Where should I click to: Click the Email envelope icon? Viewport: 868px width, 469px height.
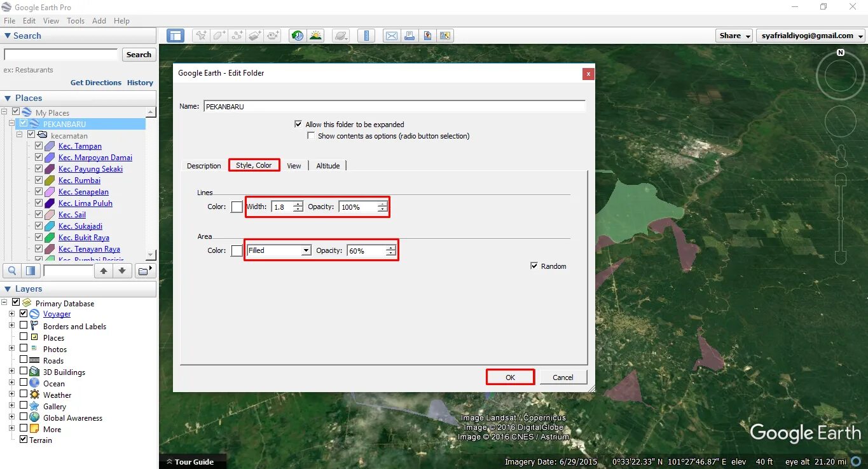392,36
